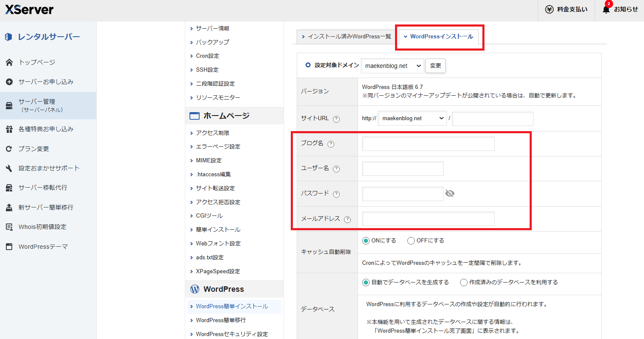Click the icon beside Whois初期値設定
Viewport: 644px width, 339px height.
coord(9,227)
